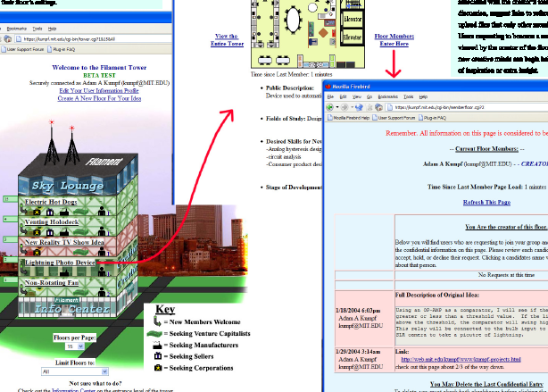Click address bar in Firebird member floor window

(x=467, y=107)
